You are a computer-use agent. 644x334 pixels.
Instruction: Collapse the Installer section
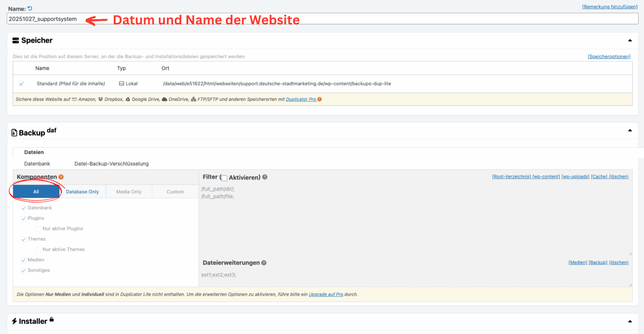(630, 321)
